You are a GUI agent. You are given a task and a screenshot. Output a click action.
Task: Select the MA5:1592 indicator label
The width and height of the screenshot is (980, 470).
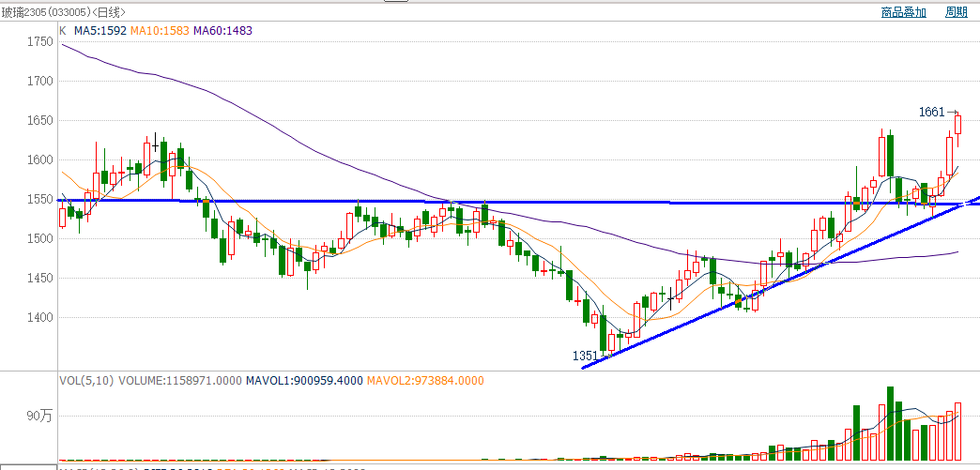(101, 30)
